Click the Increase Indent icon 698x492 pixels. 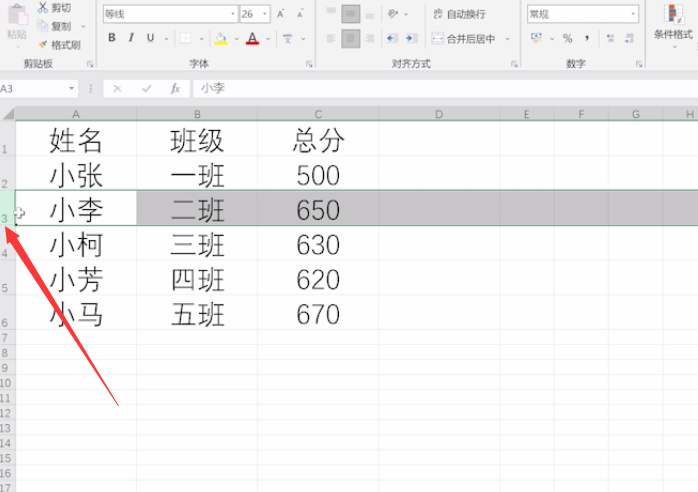point(410,38)
